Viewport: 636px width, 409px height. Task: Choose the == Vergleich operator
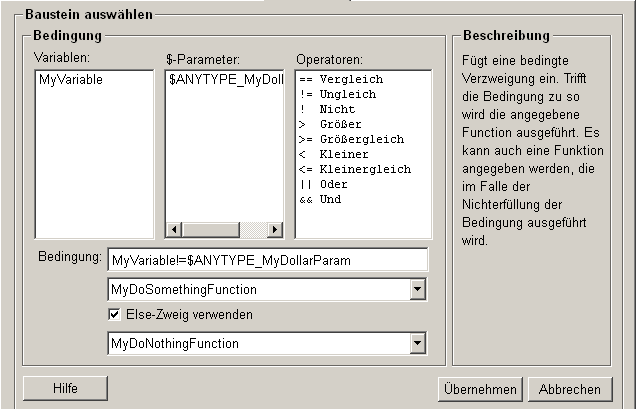tap(340, 80)
